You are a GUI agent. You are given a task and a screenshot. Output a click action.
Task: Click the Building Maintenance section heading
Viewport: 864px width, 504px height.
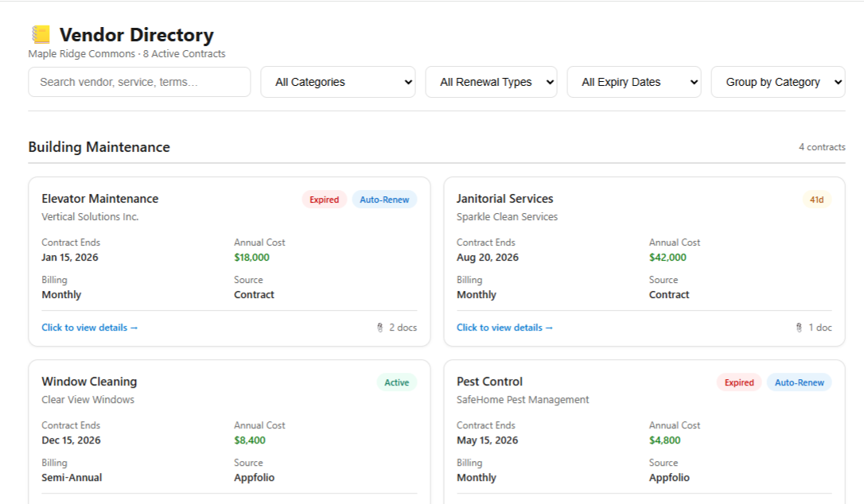pos(99,147)
